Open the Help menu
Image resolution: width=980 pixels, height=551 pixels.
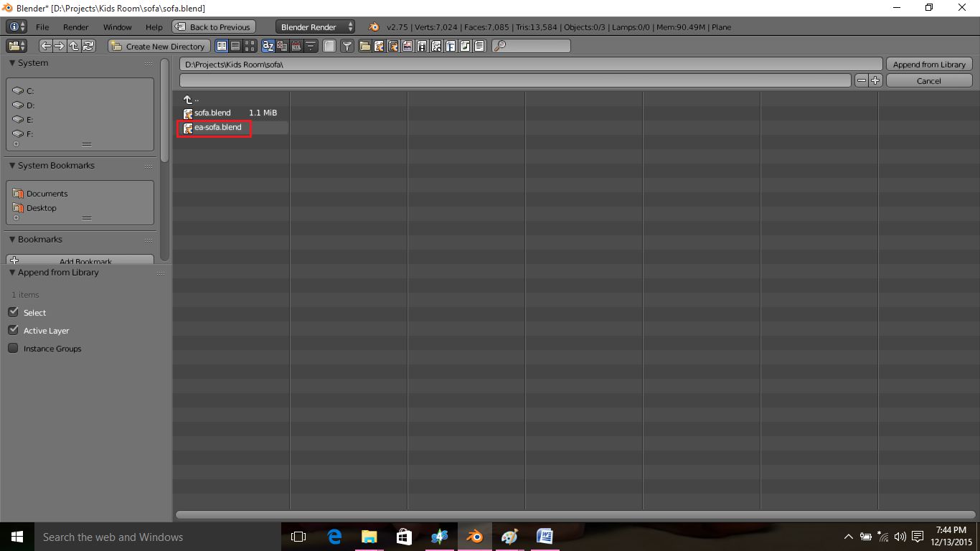tap(154, 27)
